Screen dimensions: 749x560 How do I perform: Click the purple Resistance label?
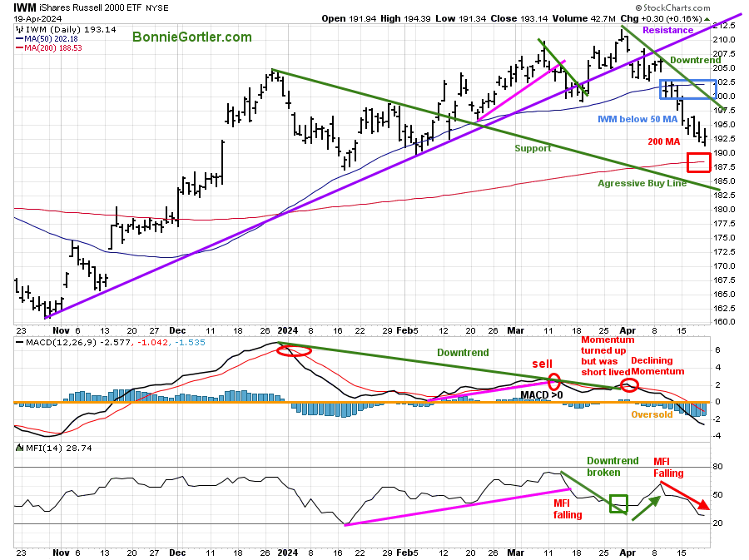tap(667, 30)
